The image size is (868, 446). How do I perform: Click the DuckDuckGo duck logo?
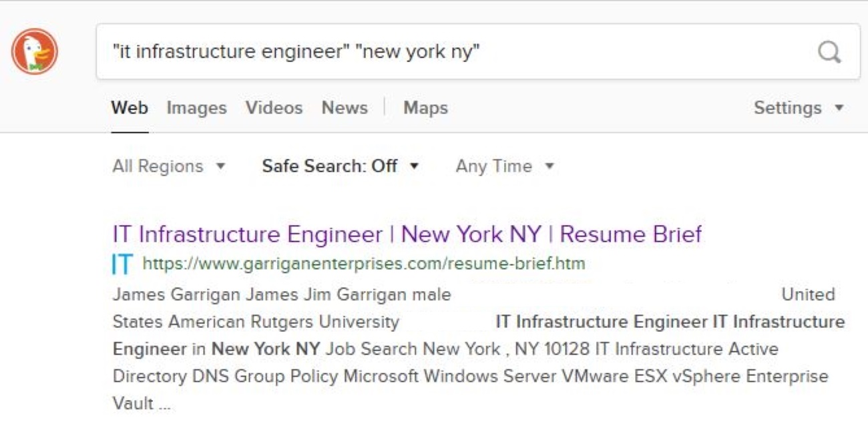pos(35,51)
